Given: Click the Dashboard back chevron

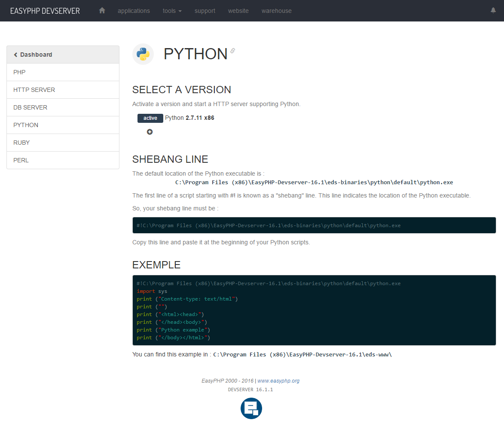Looking at the screenshot, I should pos(16,55).
